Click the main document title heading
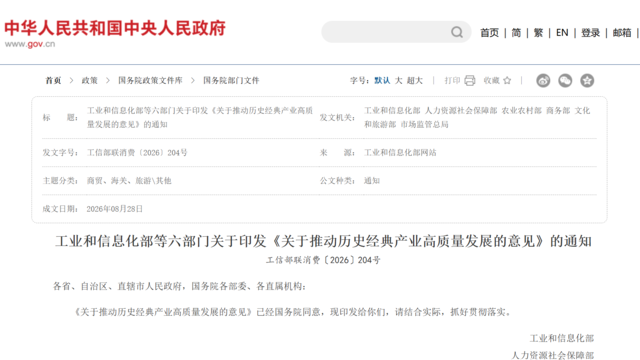640x360 pixels. click(x=323, y=241)
